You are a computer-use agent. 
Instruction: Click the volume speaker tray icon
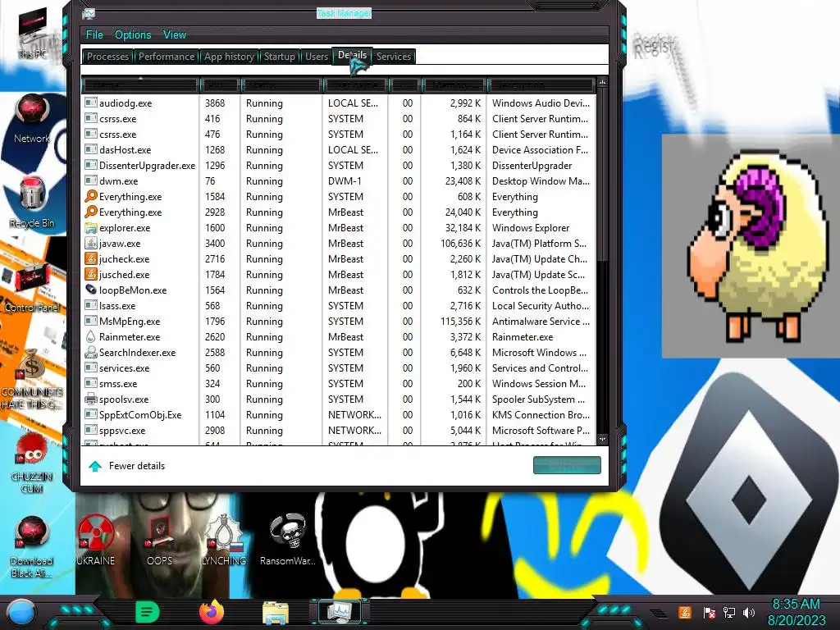(749, 612)
